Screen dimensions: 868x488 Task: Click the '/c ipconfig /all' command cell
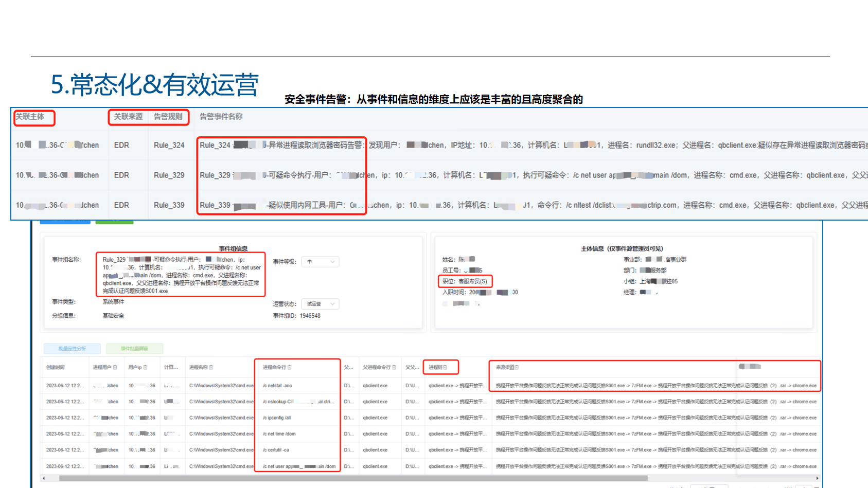(277, 418)
